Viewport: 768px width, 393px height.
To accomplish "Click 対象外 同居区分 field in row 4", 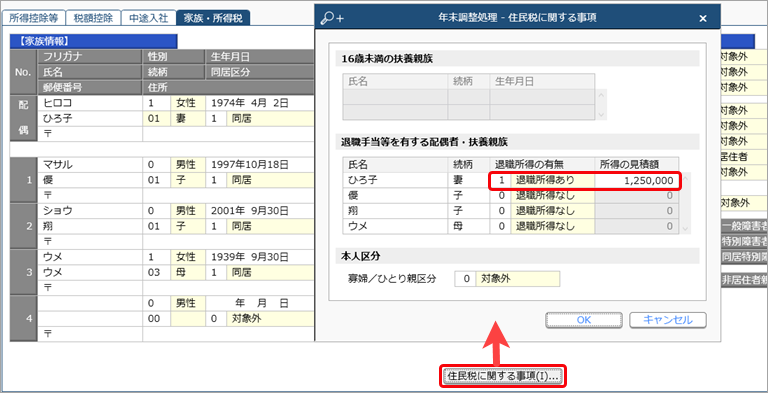I will [270, 319].
